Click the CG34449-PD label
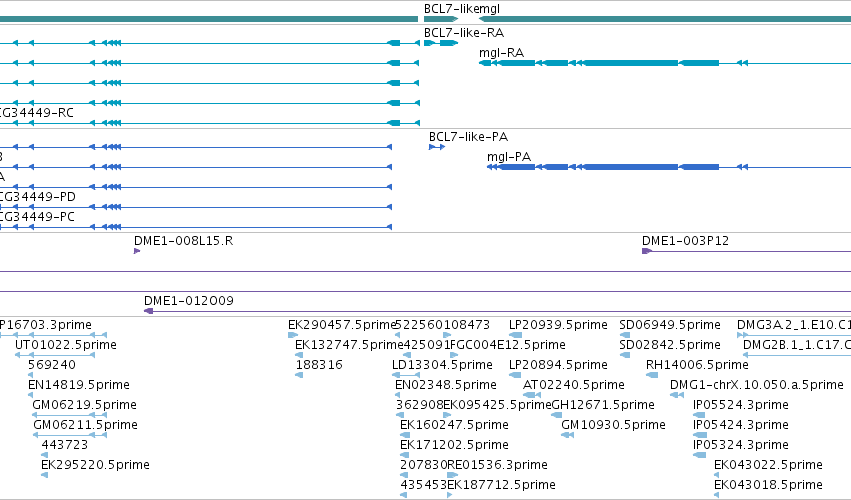The image size is (851, 500). click(x=37, y=197)
